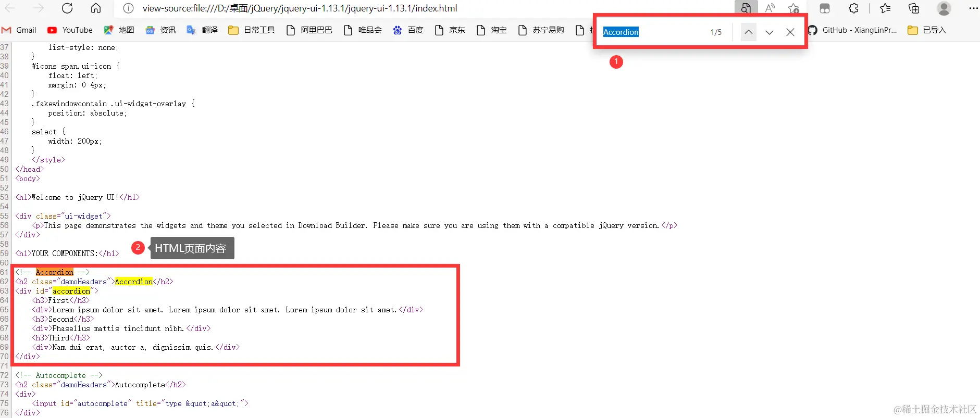The image size is (980, 418).
Task: Open the 淘宝 bookmark
Action: [x=491, y=30]
